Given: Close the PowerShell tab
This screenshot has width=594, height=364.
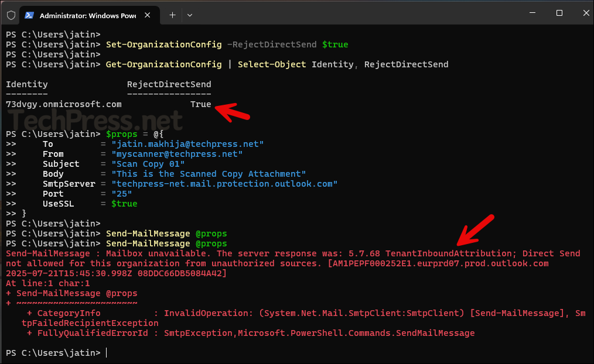Looking at the screenshot, I should tap(148, 15).
